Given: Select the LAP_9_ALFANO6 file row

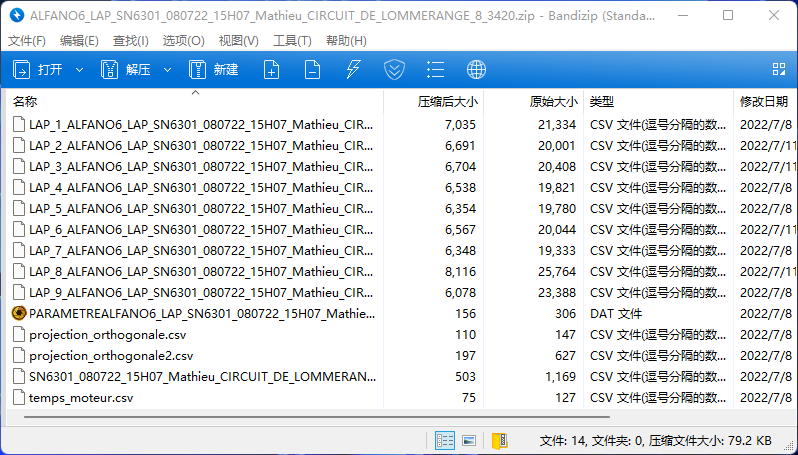Looking at the screenshot, I should (401, 293).
